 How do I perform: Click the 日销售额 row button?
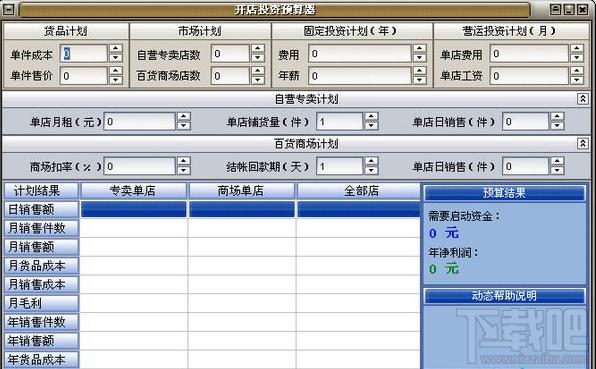(41, 209)
